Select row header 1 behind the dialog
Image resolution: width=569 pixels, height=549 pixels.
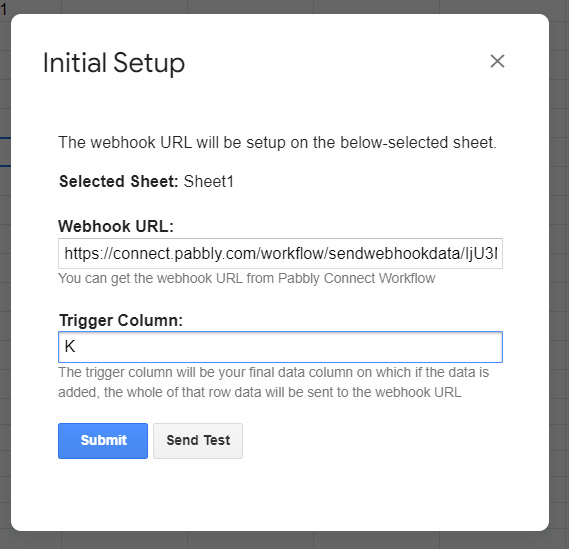4,8
